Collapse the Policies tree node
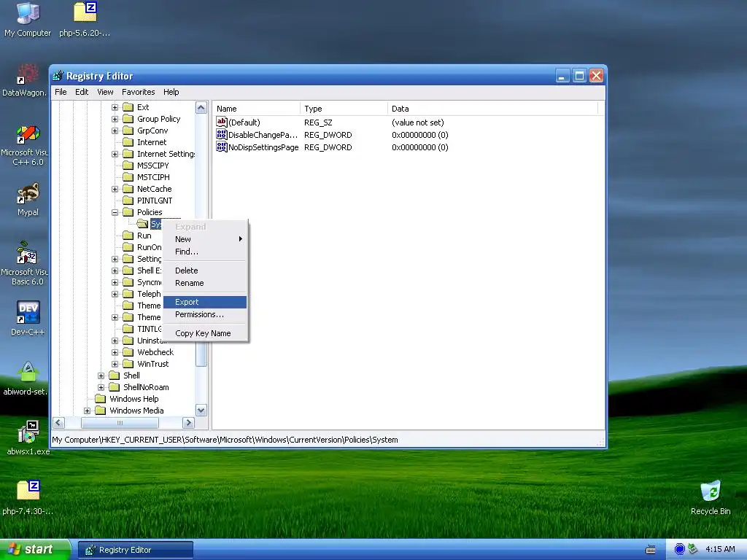 coord(115,212)
